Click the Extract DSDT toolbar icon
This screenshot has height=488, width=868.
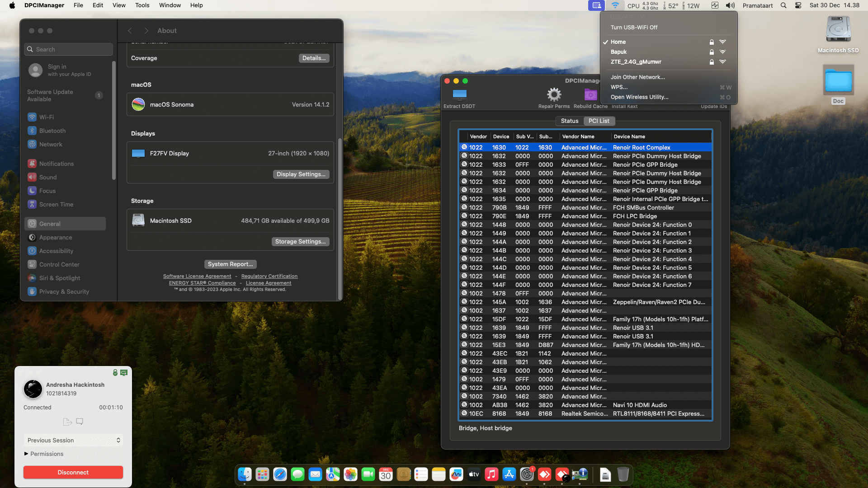[x=459, y=94]
